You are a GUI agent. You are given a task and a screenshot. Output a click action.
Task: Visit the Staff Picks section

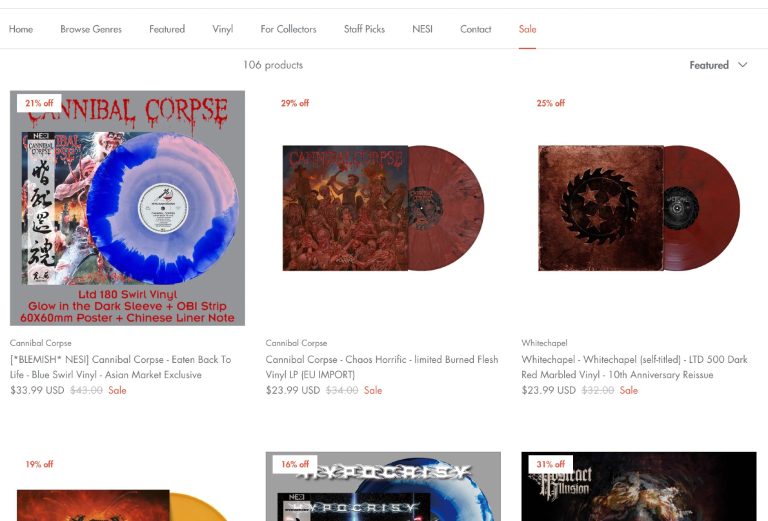364,29
